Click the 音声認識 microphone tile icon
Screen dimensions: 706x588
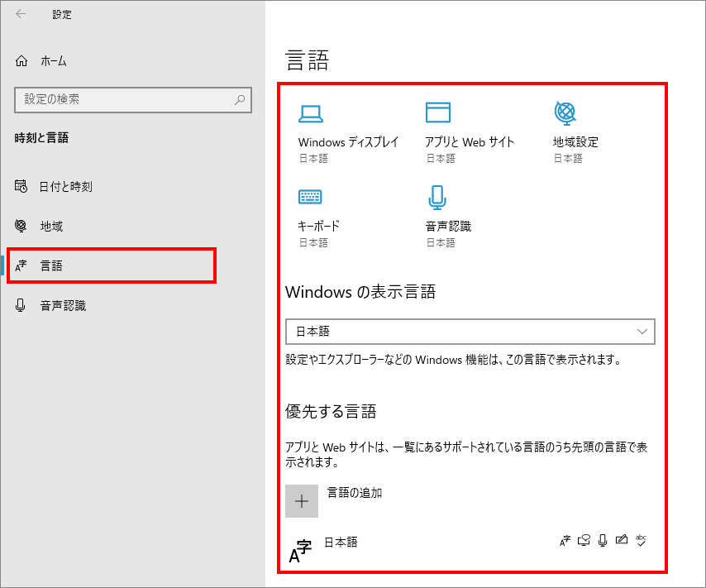pyautogui.click(x=437, y=198)
